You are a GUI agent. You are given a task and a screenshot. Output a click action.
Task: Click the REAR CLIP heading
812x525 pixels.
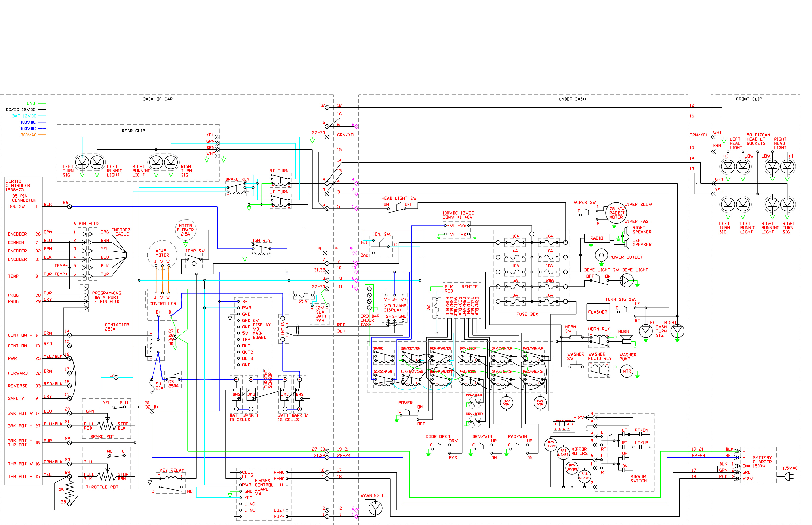[x=134, y=131]
